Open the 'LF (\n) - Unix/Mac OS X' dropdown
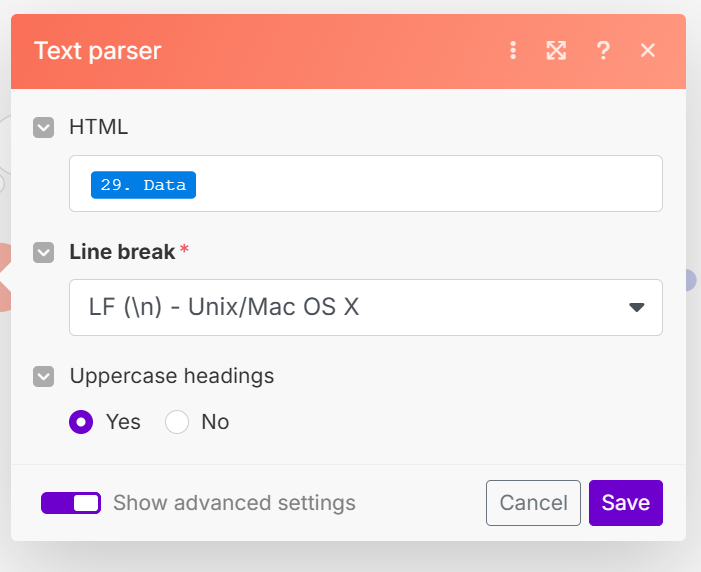Viewport: 701px width, 572px height. [350, 307]
